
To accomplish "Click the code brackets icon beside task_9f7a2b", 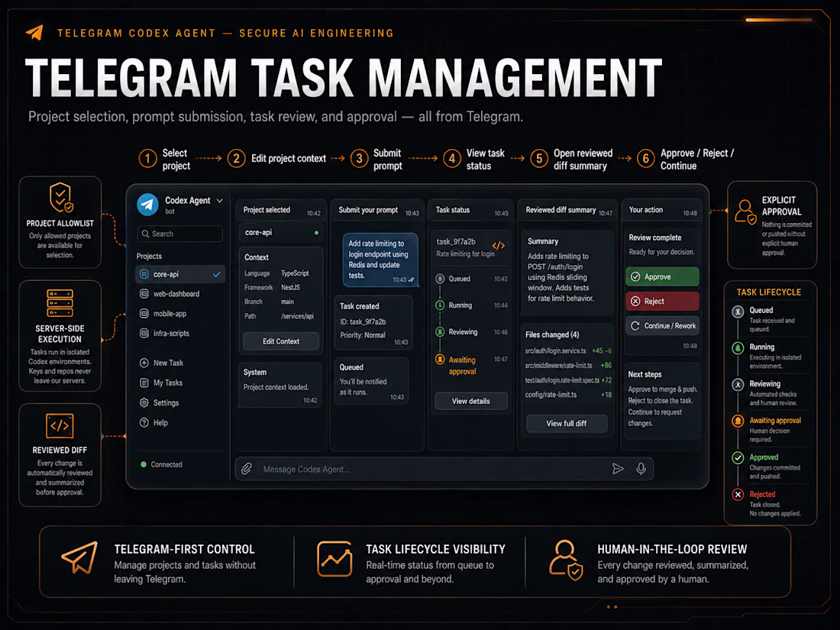I will click(498, 245).
